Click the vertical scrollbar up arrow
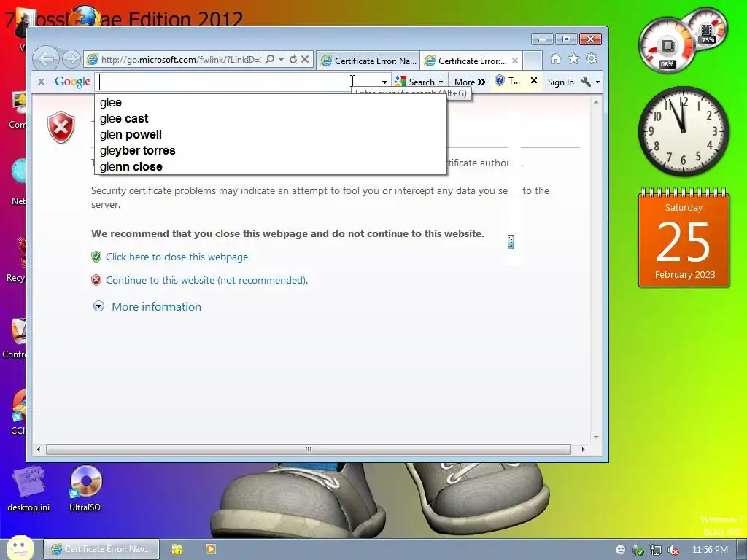The height and width of the screenshot is (560, 747). click(x=595, y=102)
